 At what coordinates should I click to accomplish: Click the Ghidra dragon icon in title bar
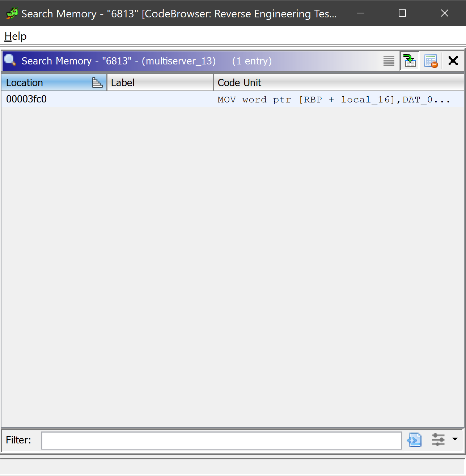[x=11, y=13]
